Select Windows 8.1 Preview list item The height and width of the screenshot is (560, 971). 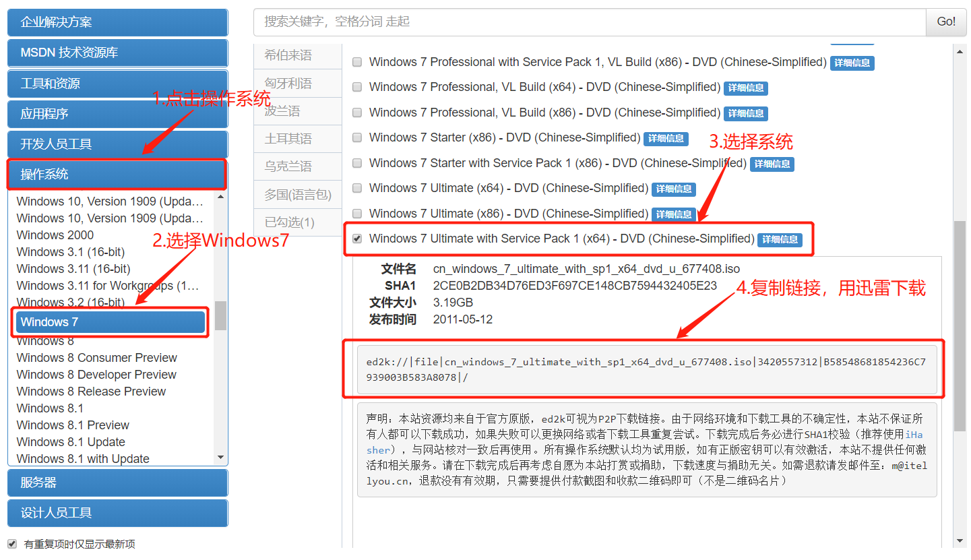(73, 425)
